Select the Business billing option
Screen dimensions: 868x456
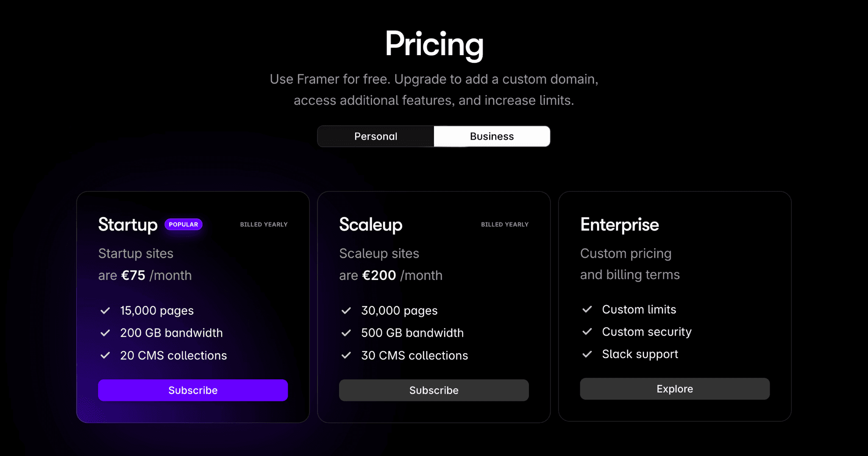pyautogui.click(x=491, y=136)
